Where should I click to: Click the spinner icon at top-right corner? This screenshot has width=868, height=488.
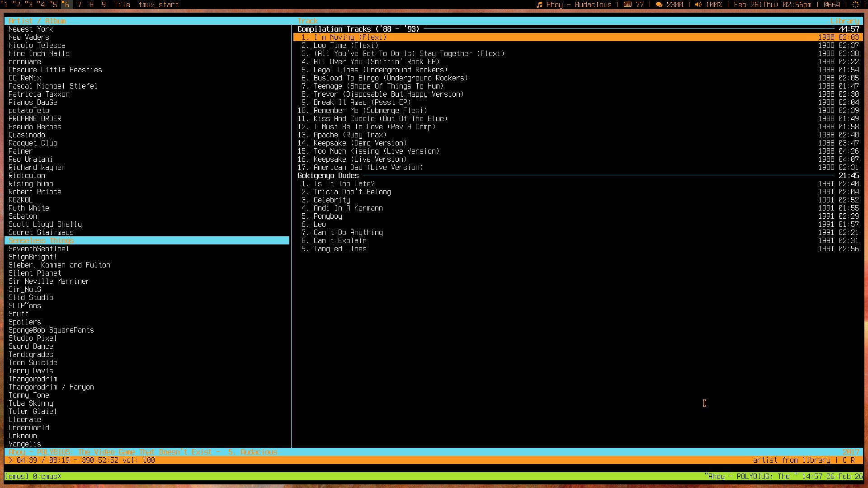tap(855, 5)
